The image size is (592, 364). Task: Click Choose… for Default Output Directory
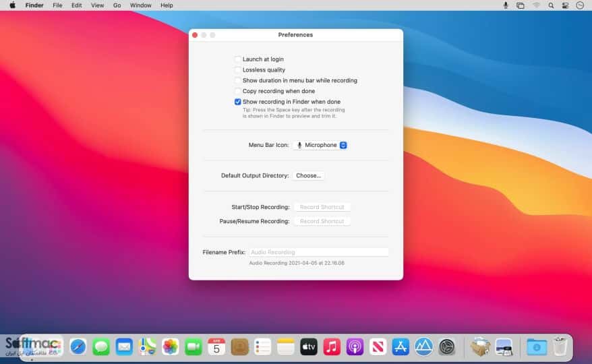(308, 175)
